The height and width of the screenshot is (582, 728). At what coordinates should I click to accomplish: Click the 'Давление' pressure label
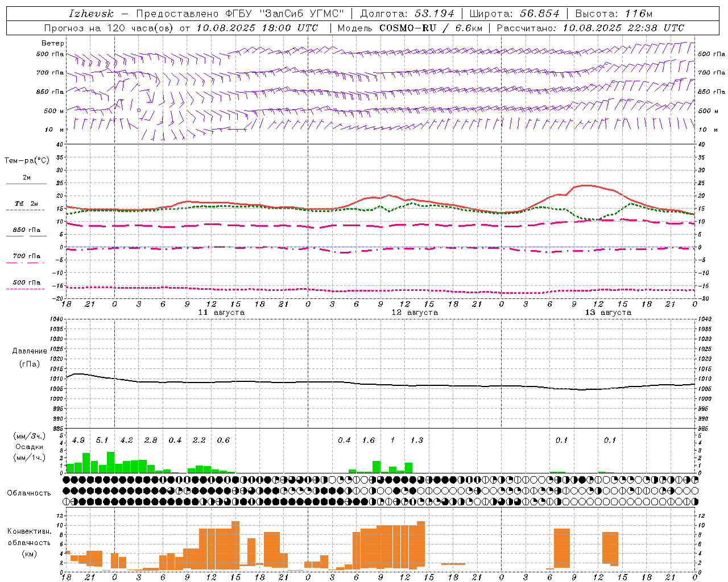point(30,351)
